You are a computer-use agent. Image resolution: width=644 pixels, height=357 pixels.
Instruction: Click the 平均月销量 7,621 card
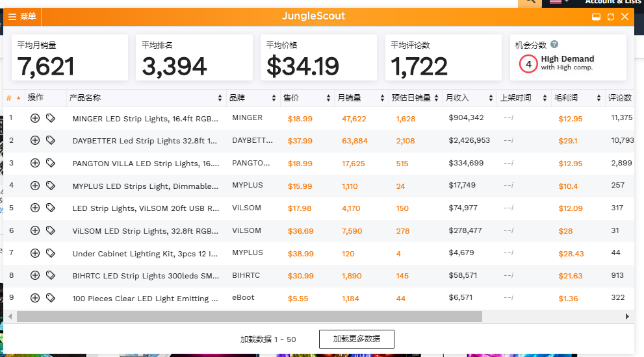70,58
